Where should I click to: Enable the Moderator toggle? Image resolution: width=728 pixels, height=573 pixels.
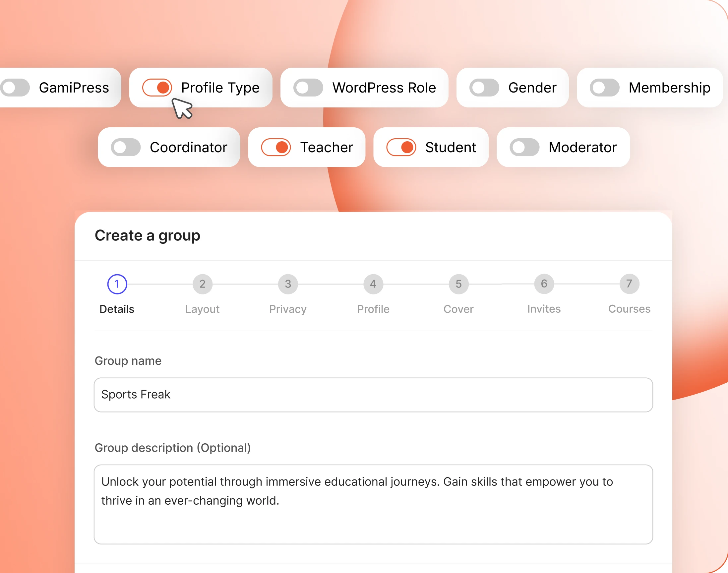click(x=524, y=147)
